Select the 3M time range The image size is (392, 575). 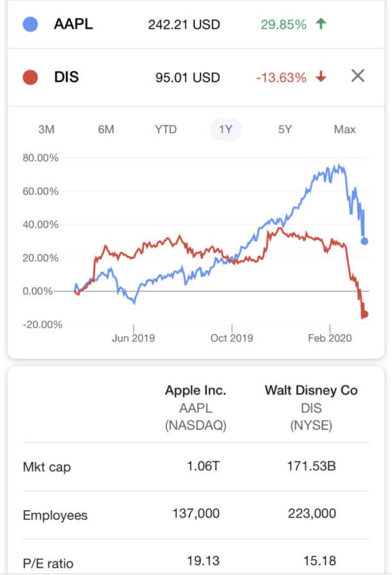46,129
